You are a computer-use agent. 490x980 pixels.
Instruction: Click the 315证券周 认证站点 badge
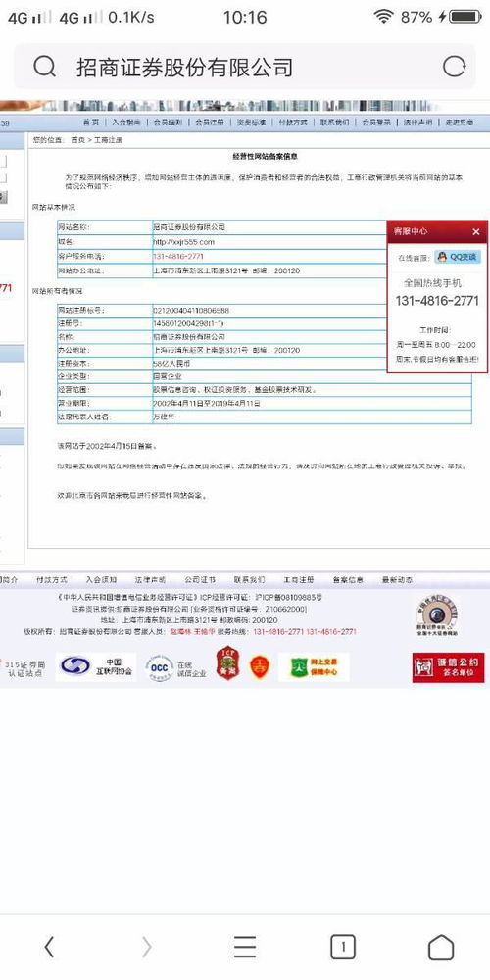tap(24, 668)
